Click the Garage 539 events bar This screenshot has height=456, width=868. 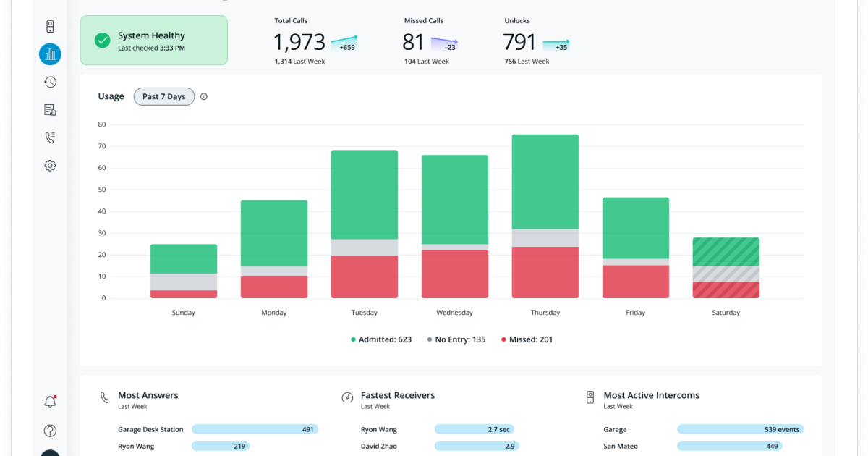[x=741, y=429]
